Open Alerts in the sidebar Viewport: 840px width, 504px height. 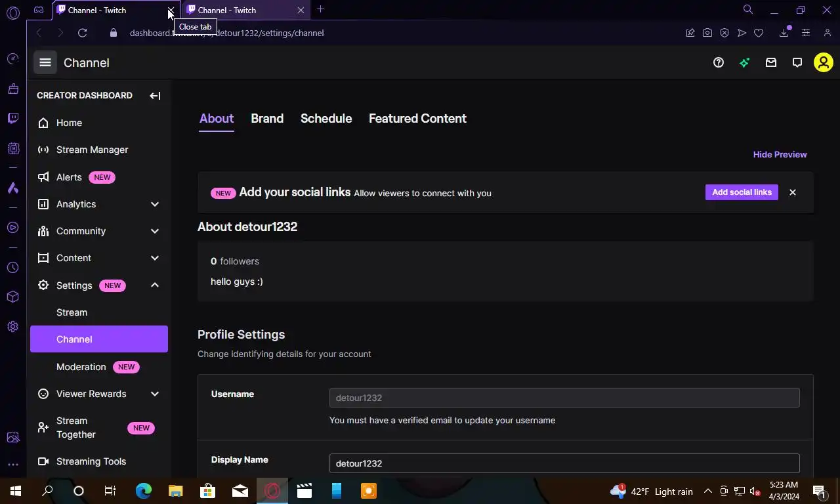[x=99, y=177]
